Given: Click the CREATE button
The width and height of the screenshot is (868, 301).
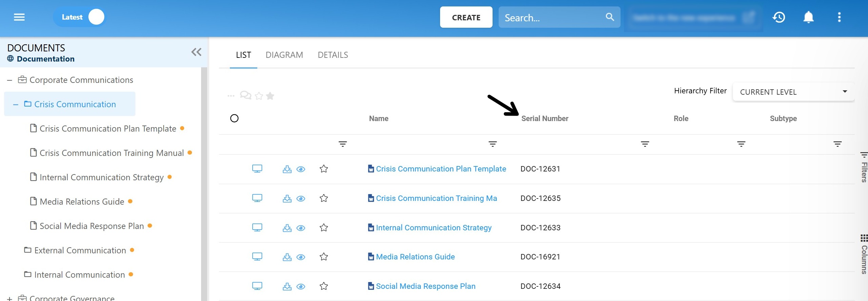Looking at the screenshot, I should click(x=466, y=17).
